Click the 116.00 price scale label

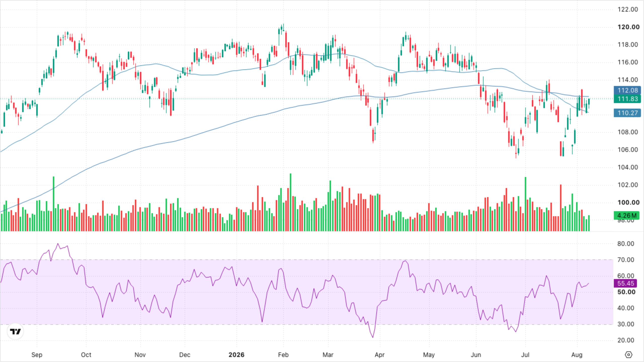point(628,62)
